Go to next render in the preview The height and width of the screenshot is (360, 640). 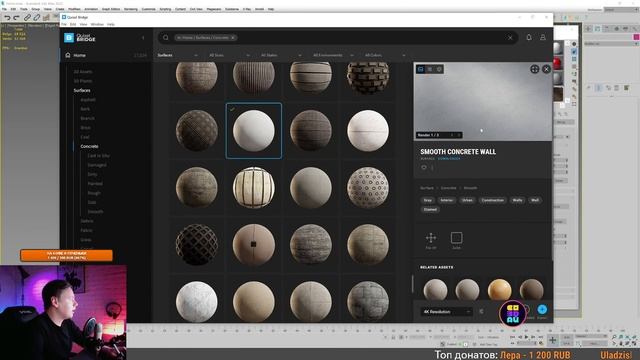[459, 135]
